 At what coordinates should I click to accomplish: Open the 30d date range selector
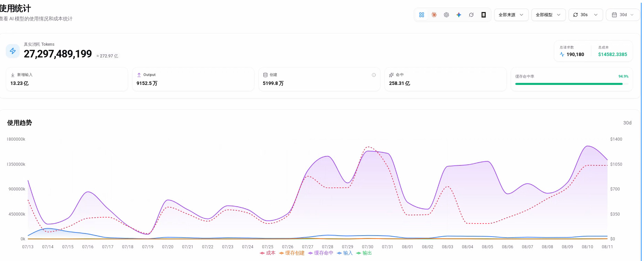click(623, 15)
